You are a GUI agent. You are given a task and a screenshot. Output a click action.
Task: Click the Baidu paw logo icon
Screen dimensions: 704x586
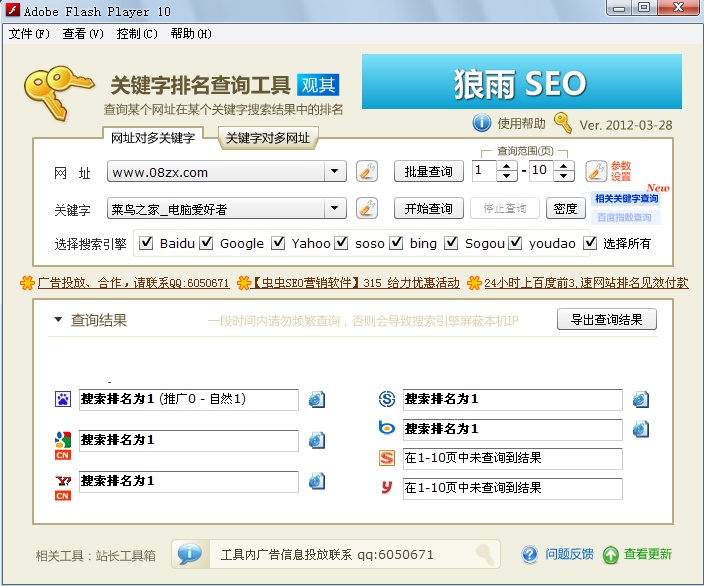click(x=63, y=399)
